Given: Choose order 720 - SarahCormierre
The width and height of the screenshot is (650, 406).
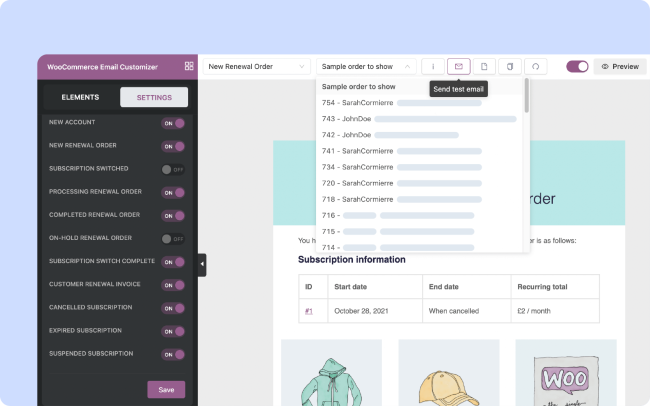Looking at the screenshot, I should (419, 183).
